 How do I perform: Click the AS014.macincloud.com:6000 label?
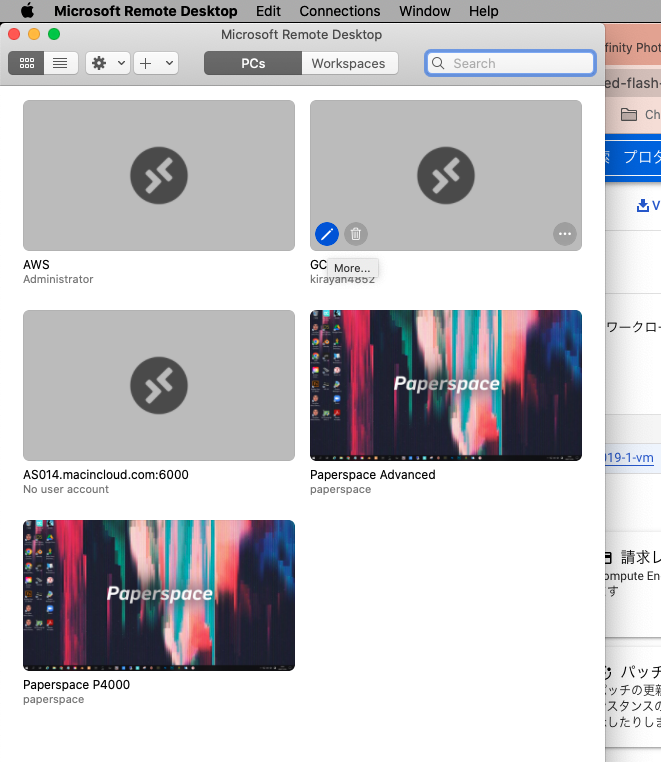[106, 475]
